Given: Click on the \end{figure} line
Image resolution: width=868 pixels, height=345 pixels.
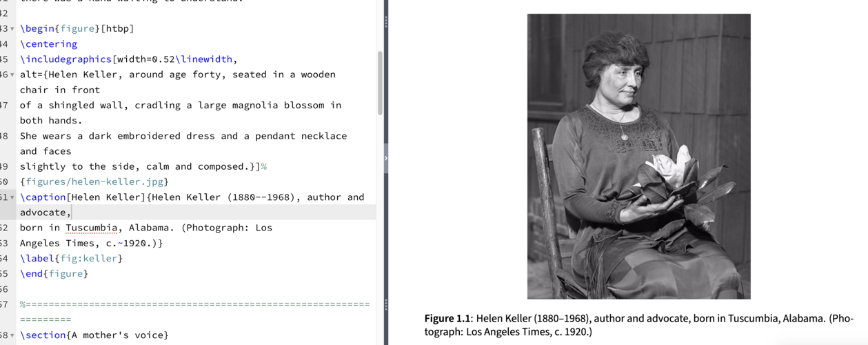Looking at the screenshot, I should click(x=54, y=274).
